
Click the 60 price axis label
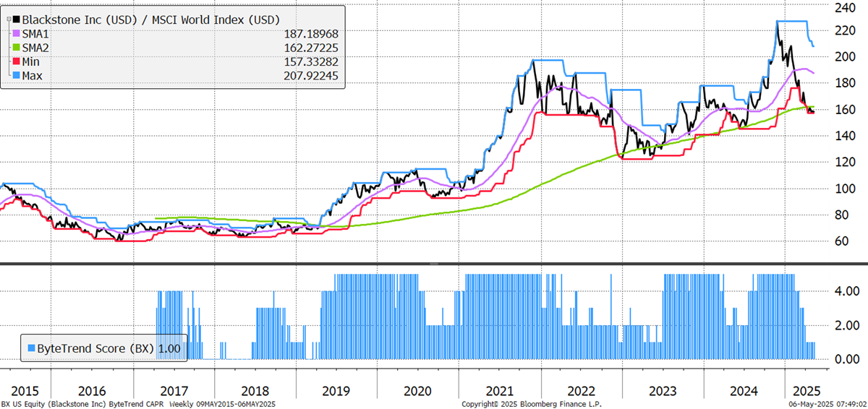pos(843,241)
